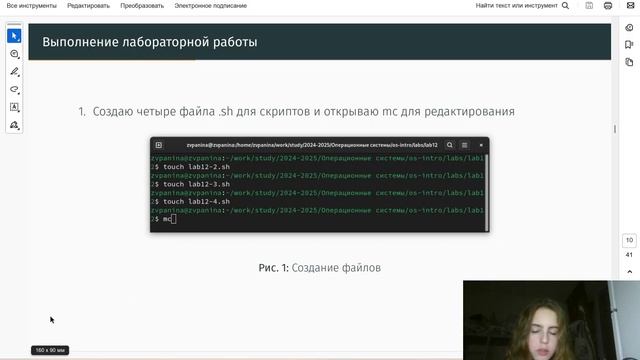
Task: Click the terminal line touch lab12-2.sh
Action: (x=196, y=167)
